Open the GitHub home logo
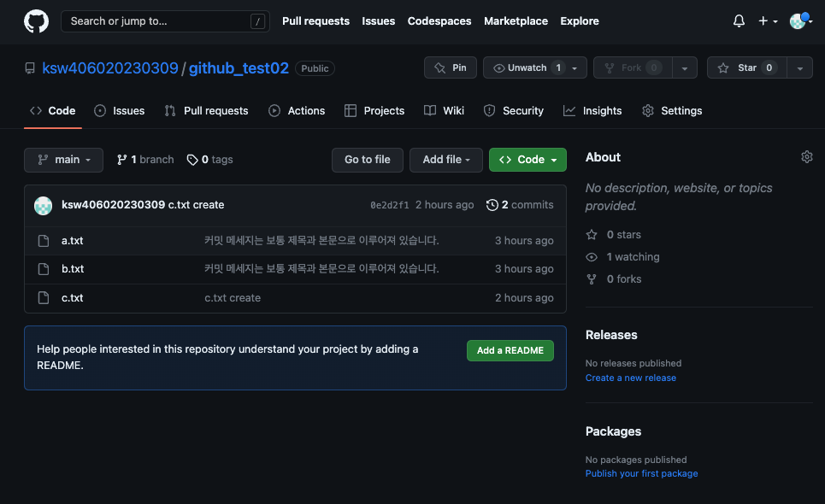The height and width of the screenshot is (504, 825). point(36,21)
